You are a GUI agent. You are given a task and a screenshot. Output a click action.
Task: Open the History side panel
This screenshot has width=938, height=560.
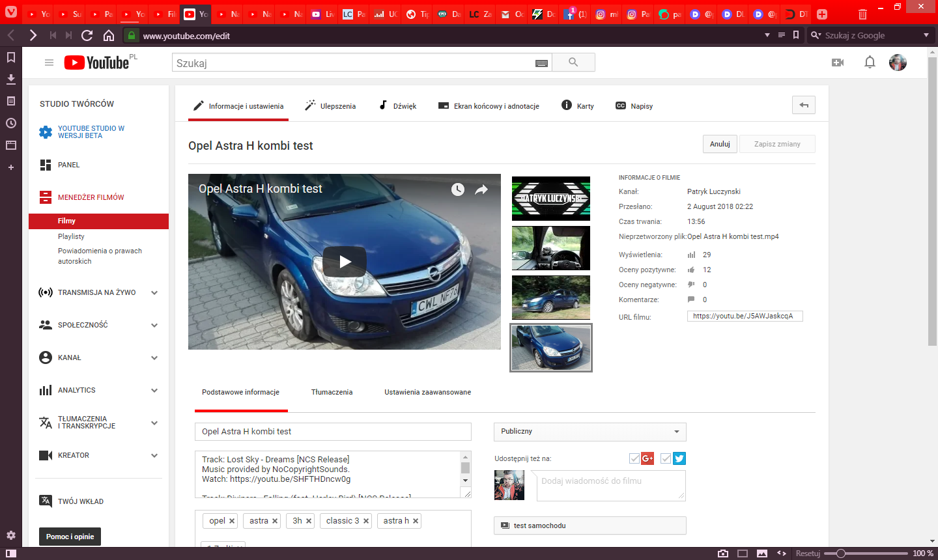point(11,123)
